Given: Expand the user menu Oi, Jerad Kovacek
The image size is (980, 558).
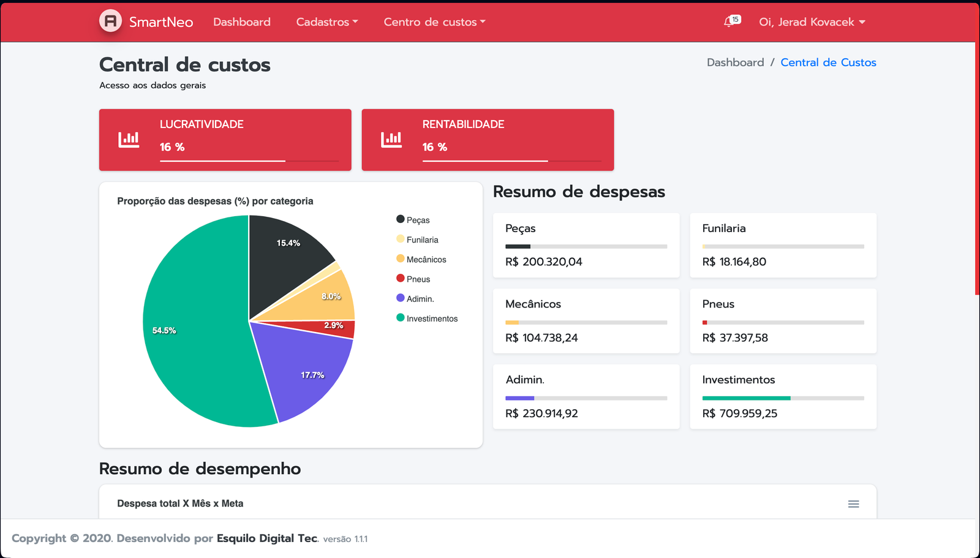Looking at the screenshot, I should pyautogui.click(x=812, y=22).
